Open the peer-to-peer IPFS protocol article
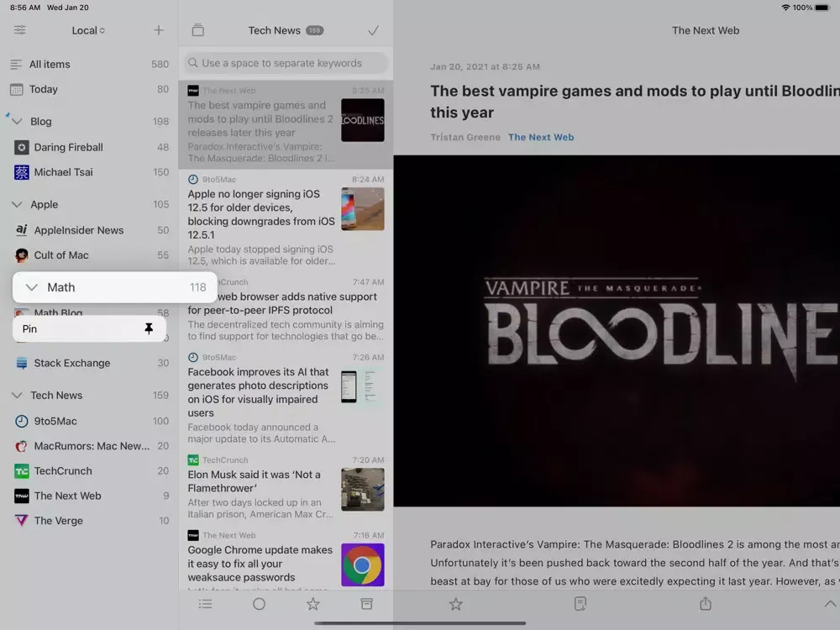Screen dimensions: 840x630 [286, 310]
